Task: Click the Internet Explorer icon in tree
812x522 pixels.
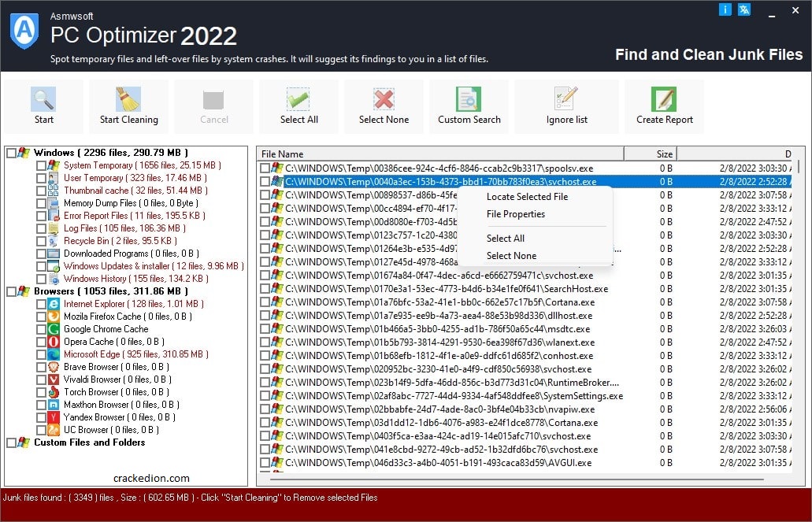Action: point(54,304)
